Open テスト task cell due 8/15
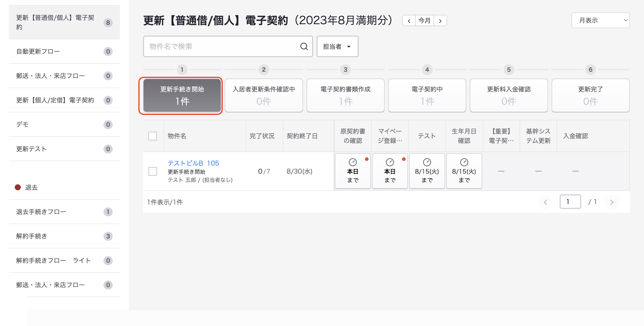This screenshot has width=644, height=326. tap(427, 171)
